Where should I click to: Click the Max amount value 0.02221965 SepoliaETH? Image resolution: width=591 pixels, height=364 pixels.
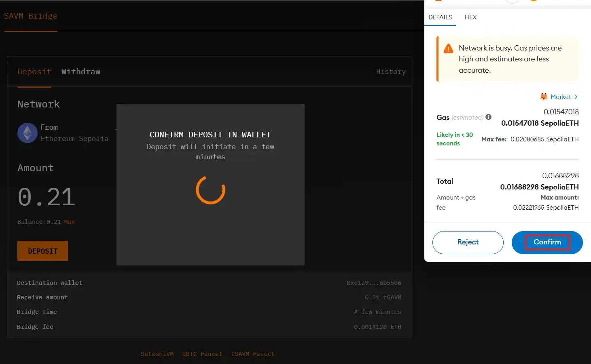tap(546, 208)
